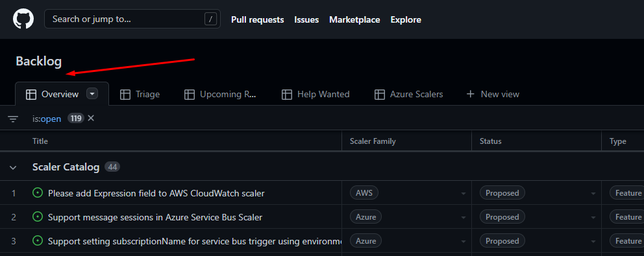Click open issue icon on row 2
The width and height of the screenshot is (644, 256).
pyautogui.click(x=38, y=216)
